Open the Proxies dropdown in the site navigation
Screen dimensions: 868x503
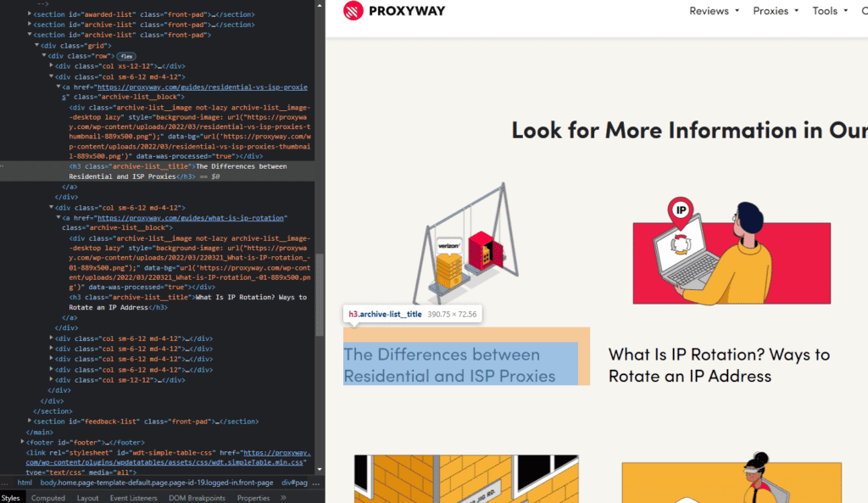[x=770, y=11]
